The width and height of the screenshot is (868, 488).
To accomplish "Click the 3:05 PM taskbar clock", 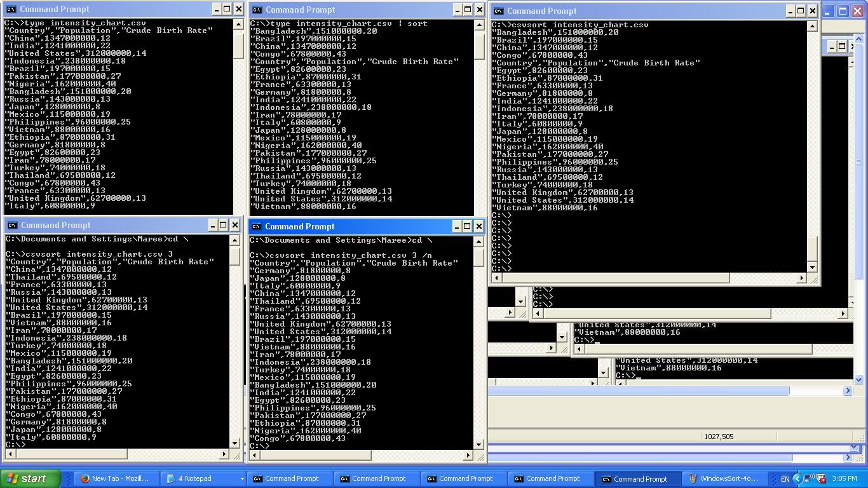I will (844, 478).
